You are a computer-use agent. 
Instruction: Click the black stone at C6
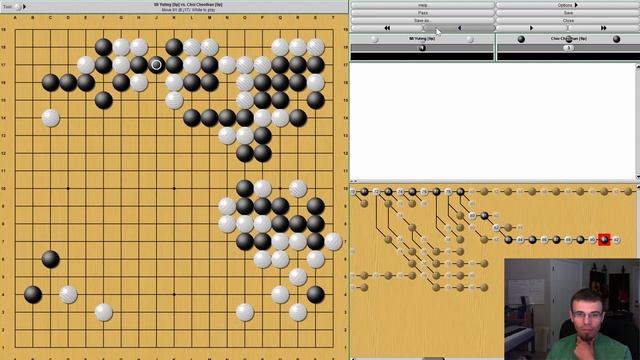51,259
